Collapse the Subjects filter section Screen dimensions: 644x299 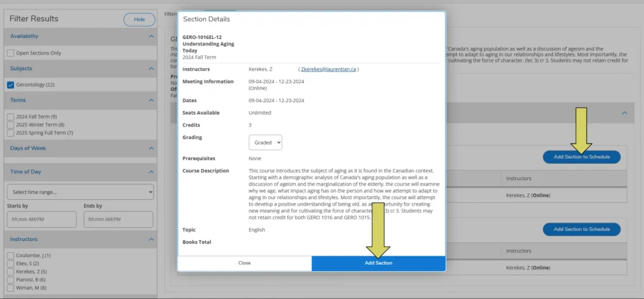click(x=151, y=69)
